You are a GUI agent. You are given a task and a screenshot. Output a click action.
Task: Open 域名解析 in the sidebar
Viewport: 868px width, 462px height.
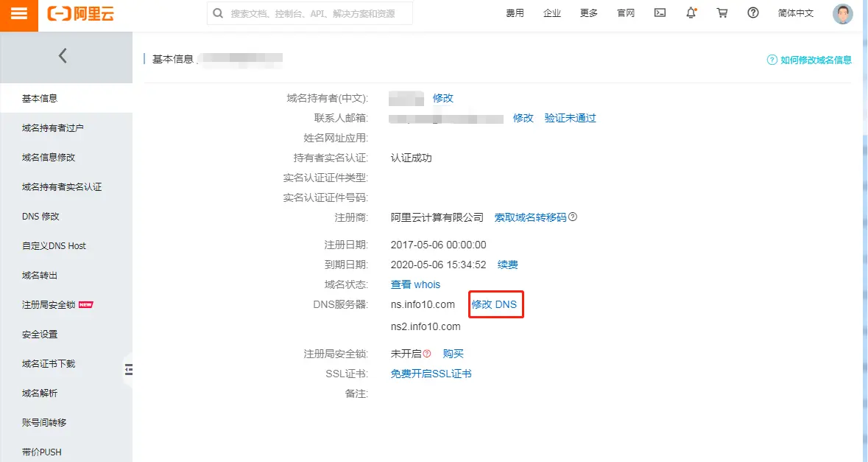40,393
